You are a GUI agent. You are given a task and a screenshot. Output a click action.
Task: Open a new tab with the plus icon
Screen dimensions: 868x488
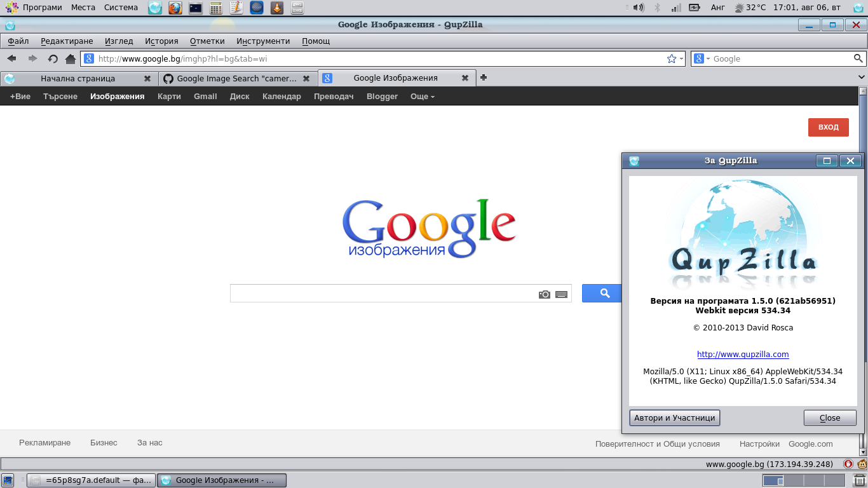point(483,78)
